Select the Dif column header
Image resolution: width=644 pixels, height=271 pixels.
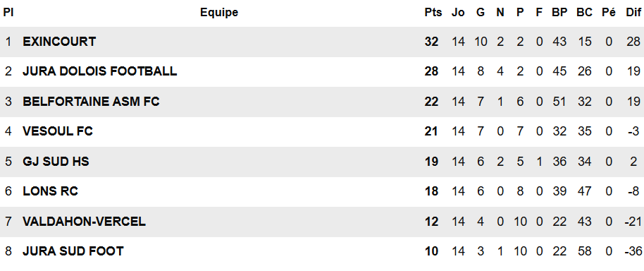pyautogui.click(x=633, y=13)
